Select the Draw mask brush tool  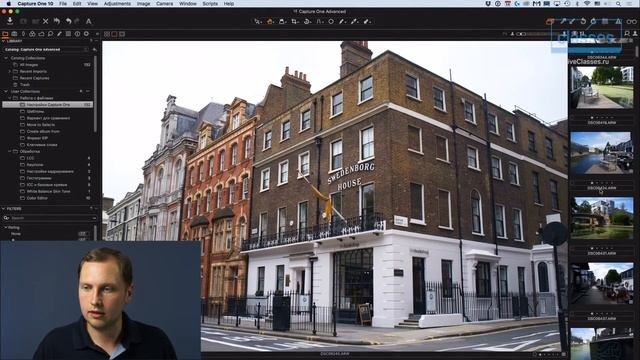tap(342, 21)
